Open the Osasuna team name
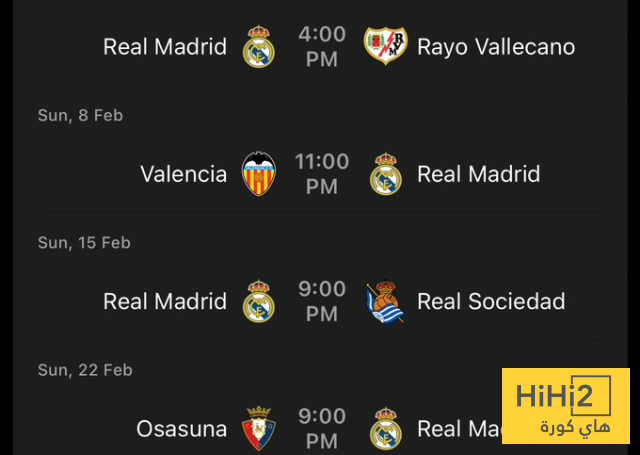 click(x=182, y=429)
